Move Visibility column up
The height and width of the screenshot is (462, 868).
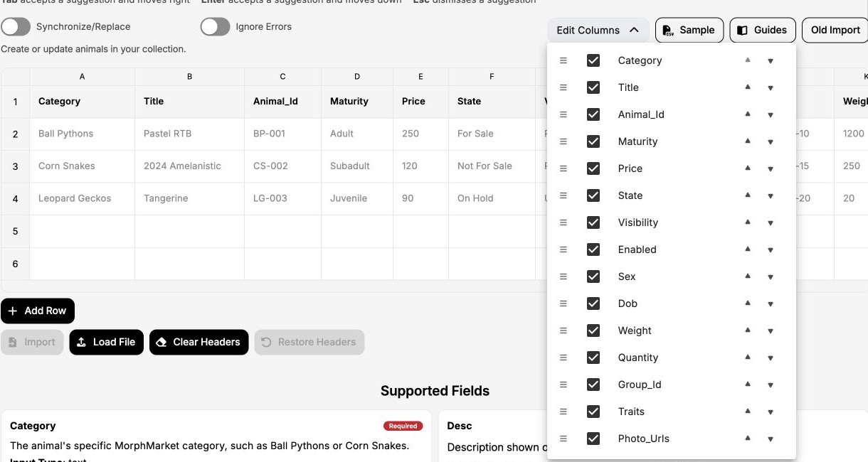click(748, 222)
